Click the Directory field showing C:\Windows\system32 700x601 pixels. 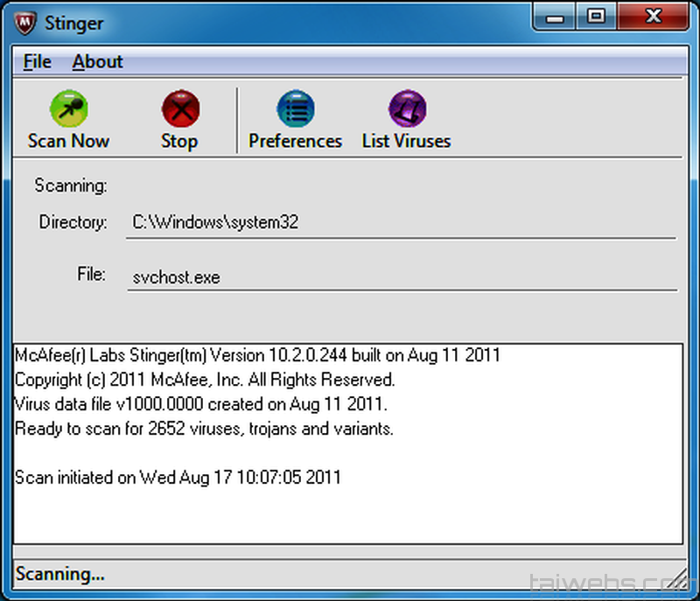401,222
